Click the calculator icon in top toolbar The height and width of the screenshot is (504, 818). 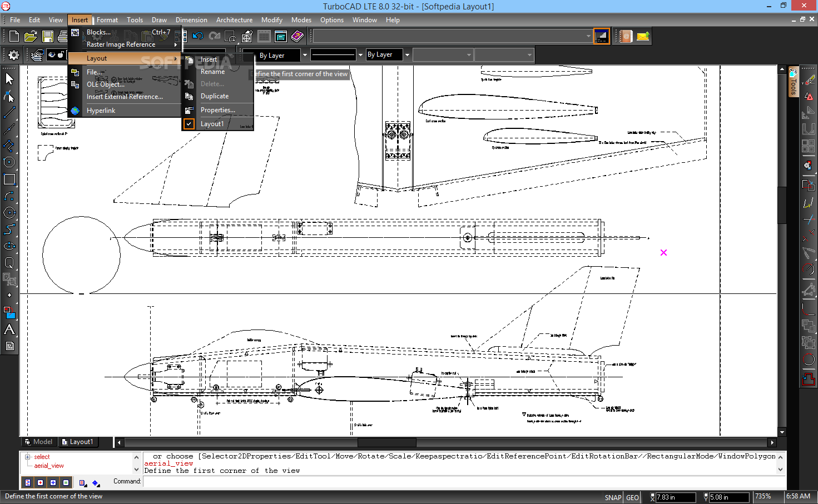tap(281, 37)
